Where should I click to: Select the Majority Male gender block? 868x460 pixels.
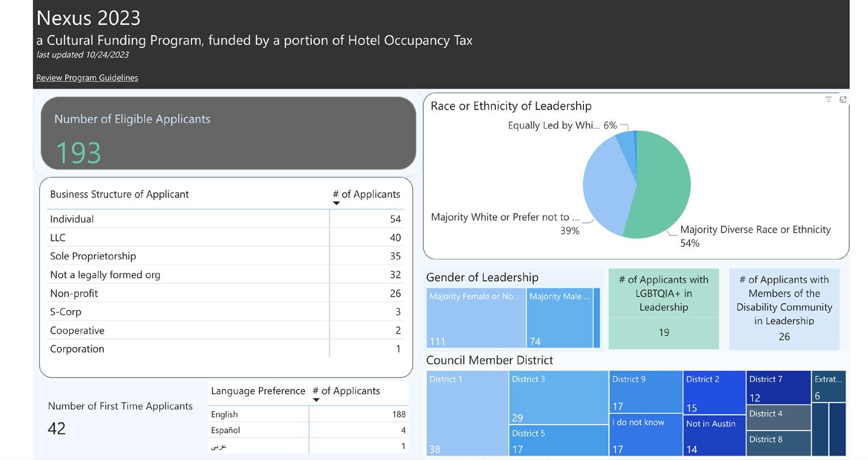pyautogui.click(x=560, y=318)
